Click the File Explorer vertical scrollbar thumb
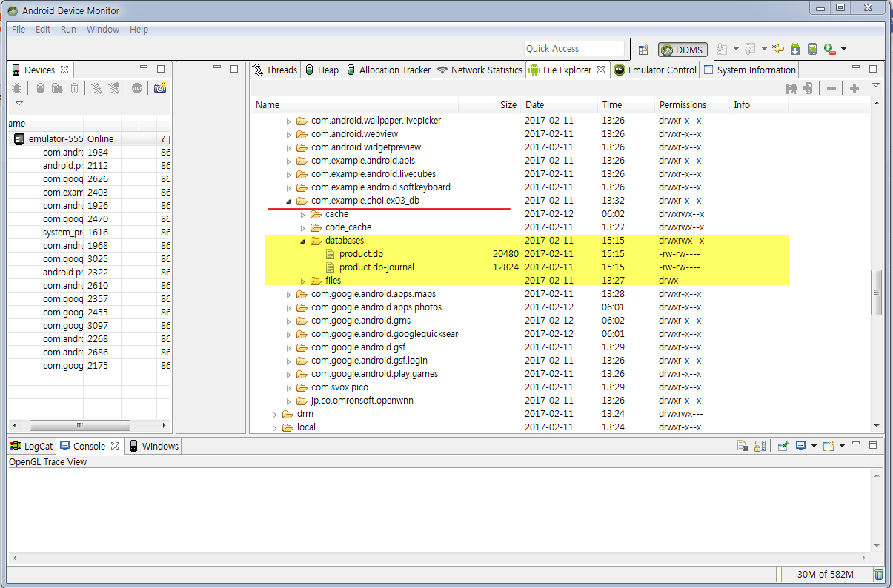893x588 pixels. (x=876, y=292)
